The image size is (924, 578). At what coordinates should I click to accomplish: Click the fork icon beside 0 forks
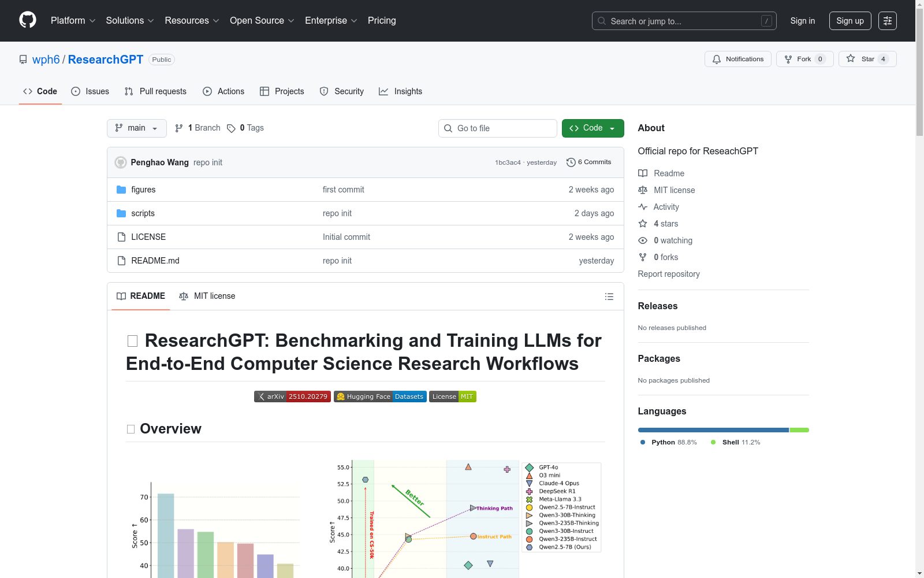643,257
